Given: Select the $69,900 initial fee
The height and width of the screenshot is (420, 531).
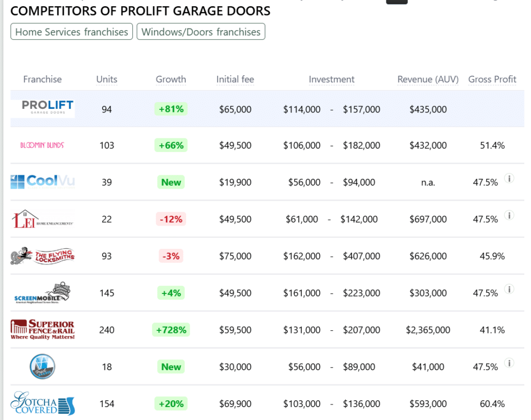Looking at the screenshot, I should coord(235,404).
